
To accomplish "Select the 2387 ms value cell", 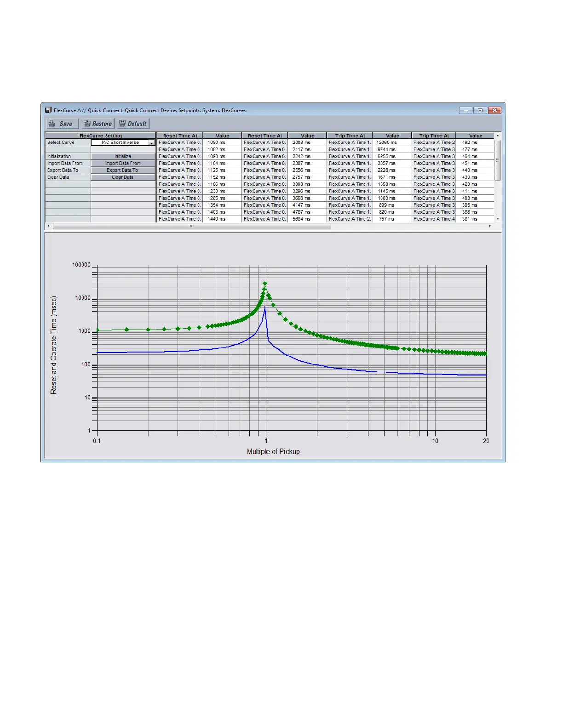I will (307, 163).
